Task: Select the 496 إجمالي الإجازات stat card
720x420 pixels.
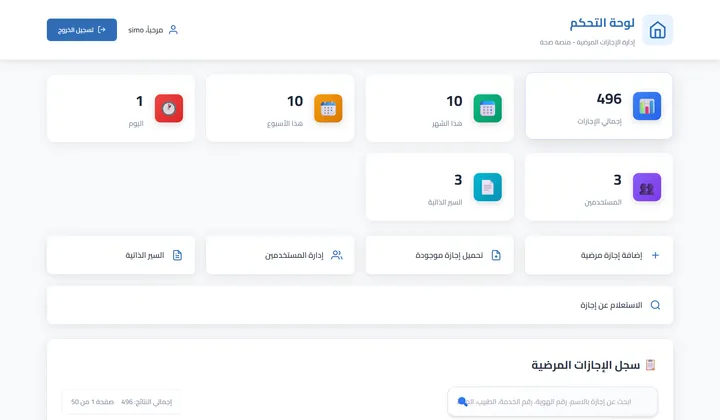Action: coord(599,106)
